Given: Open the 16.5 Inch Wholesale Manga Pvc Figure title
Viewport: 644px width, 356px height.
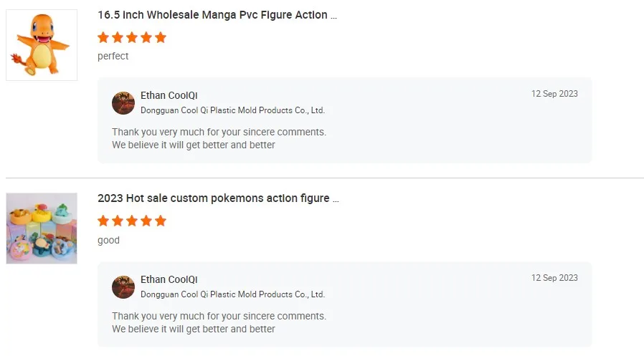Looking at the screenshot, I should pyautogui.click(x=217, y=15).
